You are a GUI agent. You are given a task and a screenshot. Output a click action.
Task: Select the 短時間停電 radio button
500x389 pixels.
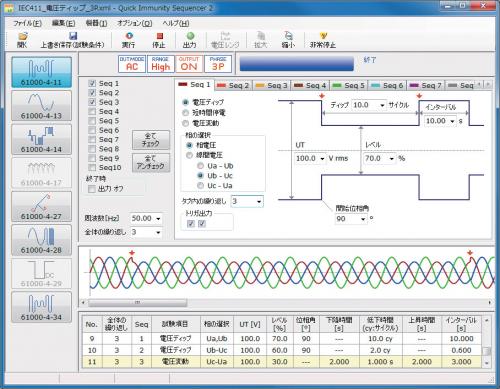[x=186, y=113]
